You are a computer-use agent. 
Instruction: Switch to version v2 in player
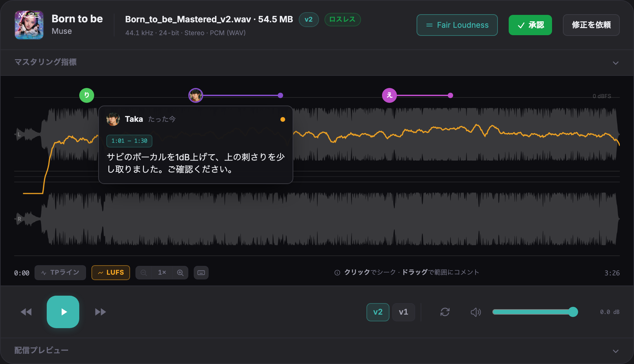pyautogui.click(x=378, y=312)
